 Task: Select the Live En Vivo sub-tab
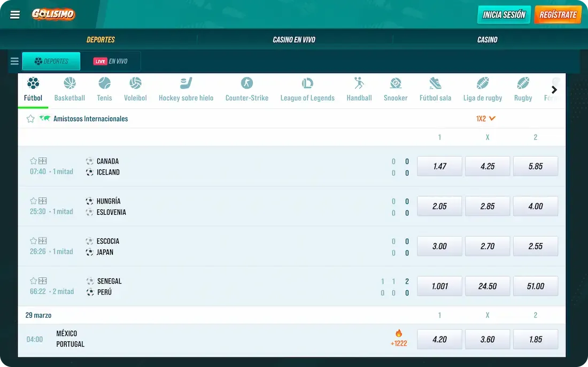pos(110,61)
